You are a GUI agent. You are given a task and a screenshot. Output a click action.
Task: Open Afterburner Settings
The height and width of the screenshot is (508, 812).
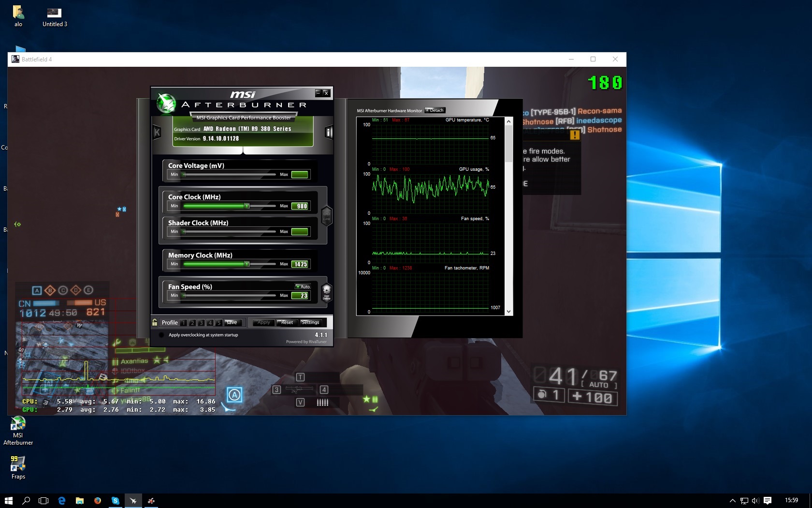(x=310, y=322)
